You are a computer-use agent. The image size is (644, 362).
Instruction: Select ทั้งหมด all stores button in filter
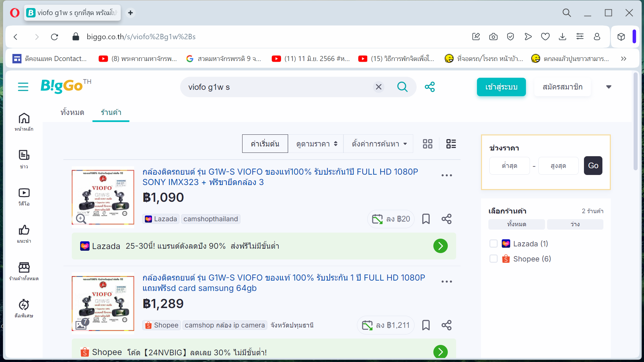(517, 224)
